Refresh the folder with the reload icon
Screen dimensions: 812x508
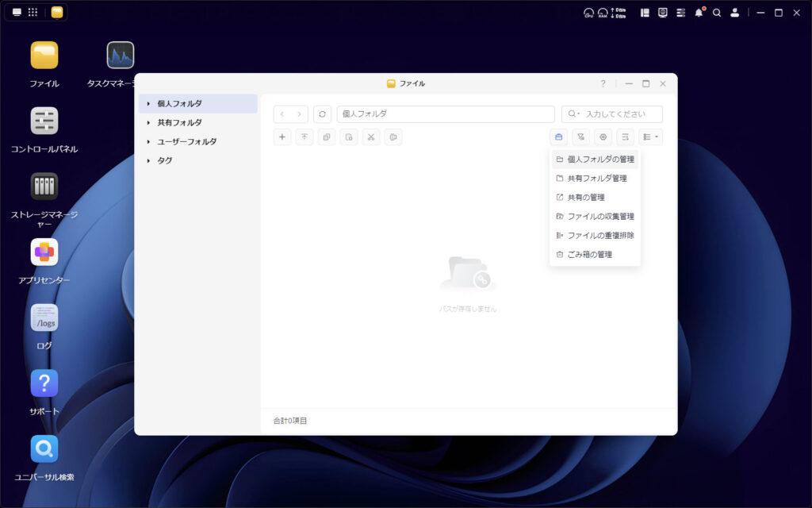(322, 114)
